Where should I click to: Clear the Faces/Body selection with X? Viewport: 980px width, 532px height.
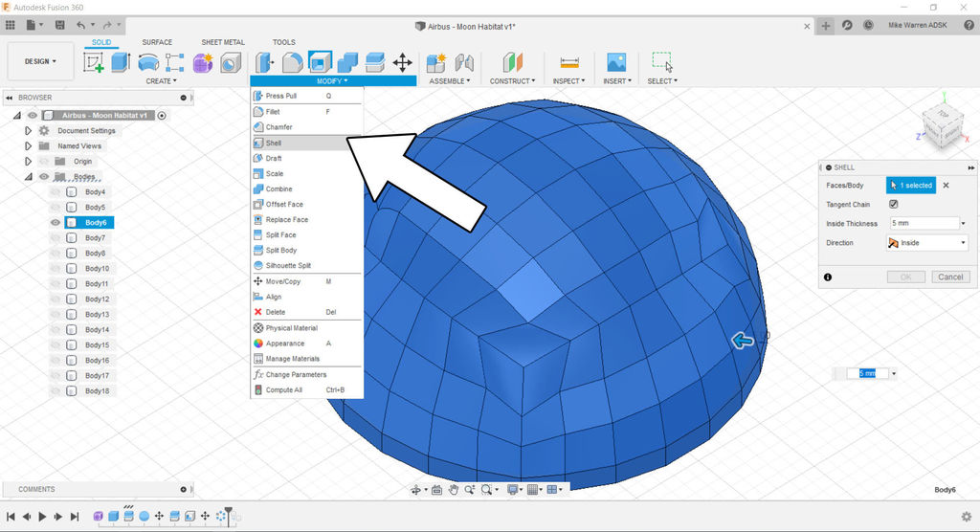pos(946,185)
